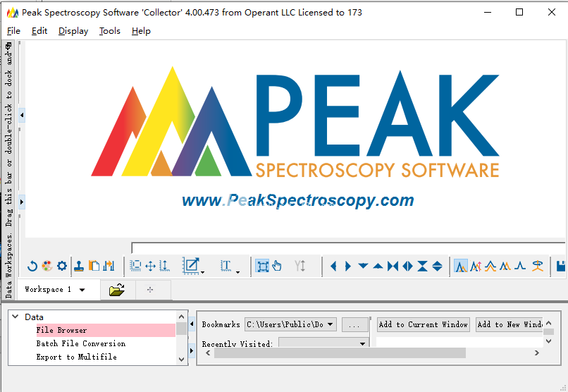
Task: Click Add to New Window button
Action: pyautogui.click(x=509, y=324)
